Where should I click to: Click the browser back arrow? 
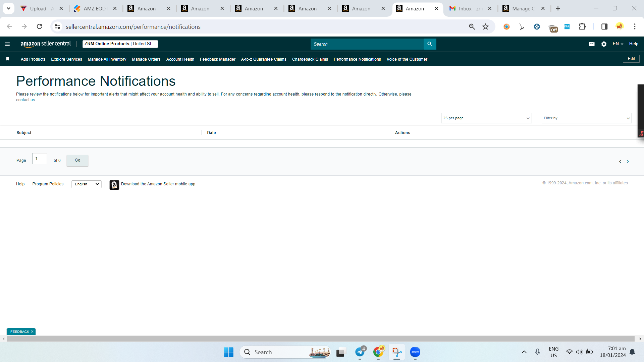9,26
